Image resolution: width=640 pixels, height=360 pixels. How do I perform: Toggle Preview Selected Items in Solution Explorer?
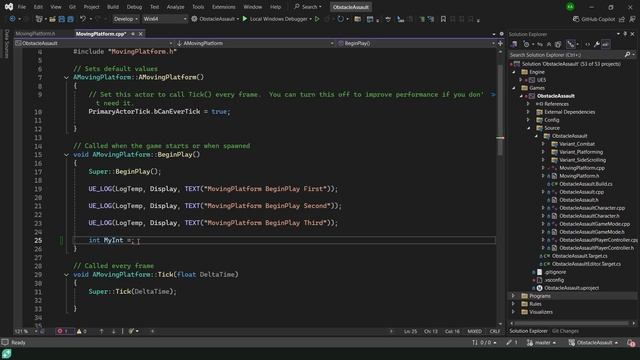(x=606, y=44)
